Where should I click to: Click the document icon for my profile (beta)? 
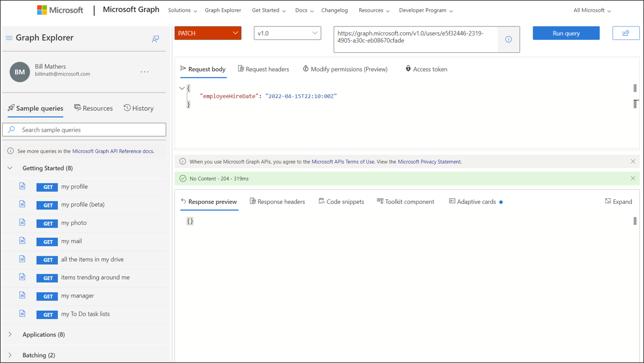tap(22, 204)
